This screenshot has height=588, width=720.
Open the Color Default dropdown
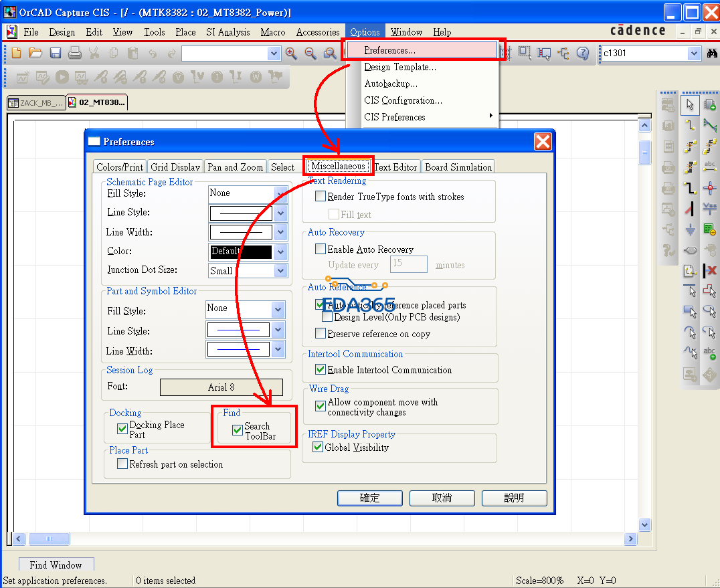[x=280, y=252]
